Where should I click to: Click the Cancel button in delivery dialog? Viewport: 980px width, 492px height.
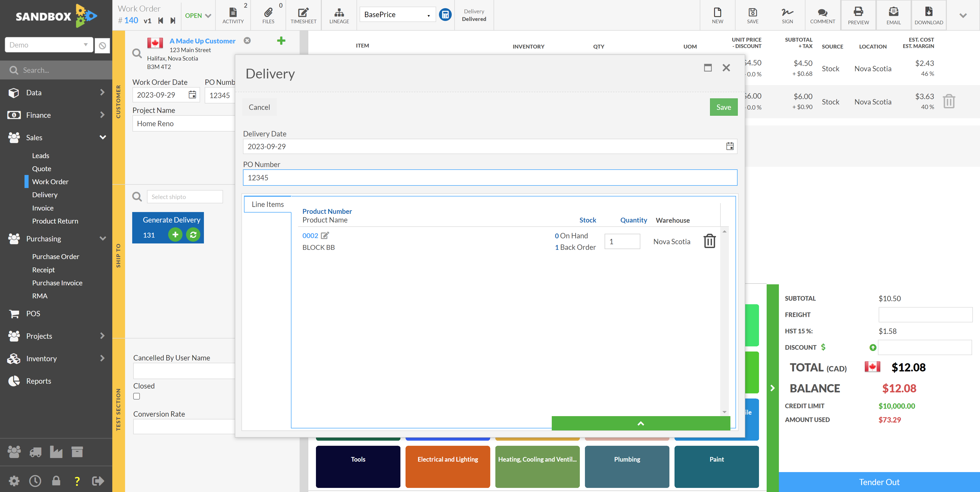click(x=259, y=107)
